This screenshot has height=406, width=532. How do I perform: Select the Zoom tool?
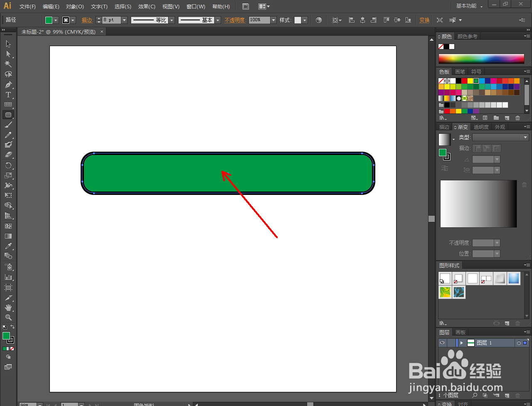(8, 317)
